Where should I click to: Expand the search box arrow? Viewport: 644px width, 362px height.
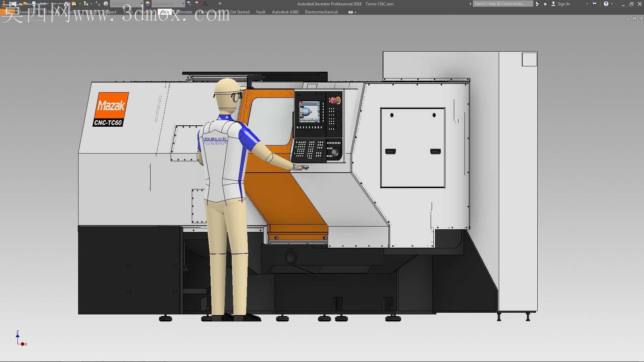pyautogui.click(x=470, y=4)
